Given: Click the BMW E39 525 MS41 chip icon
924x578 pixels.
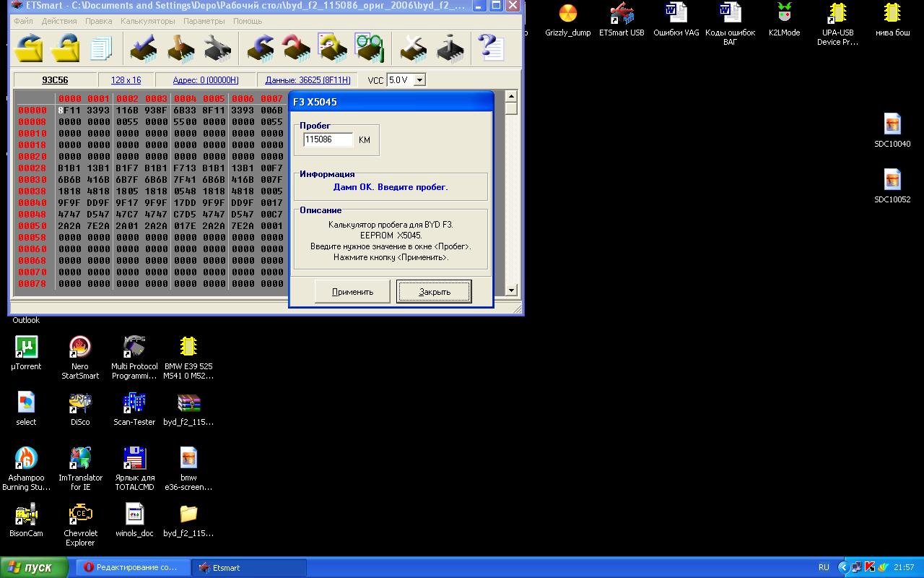Looking at the screenshot, I should (188, 358).
